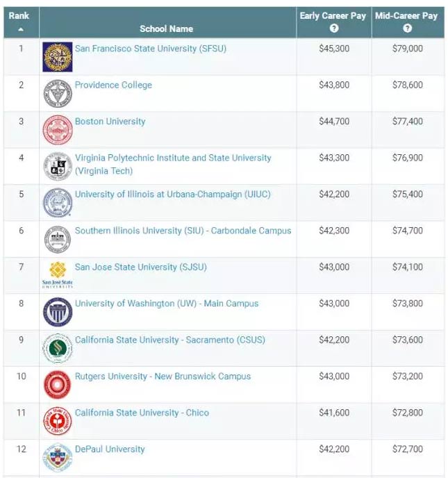
Task: Sort by the School Name column header
Action: pyautogui.click(x=167, y=29)
